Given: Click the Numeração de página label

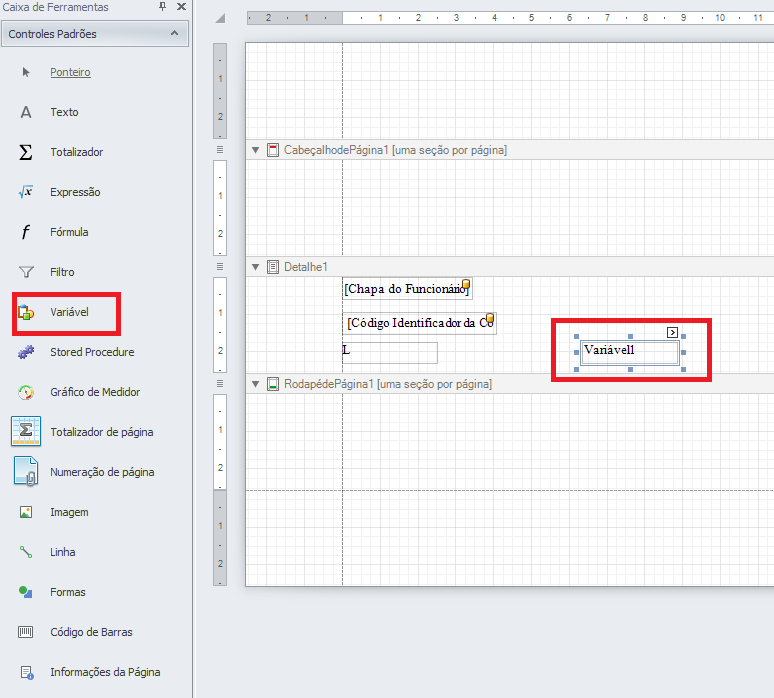Looking at the screenshot, I should [102, 472].
